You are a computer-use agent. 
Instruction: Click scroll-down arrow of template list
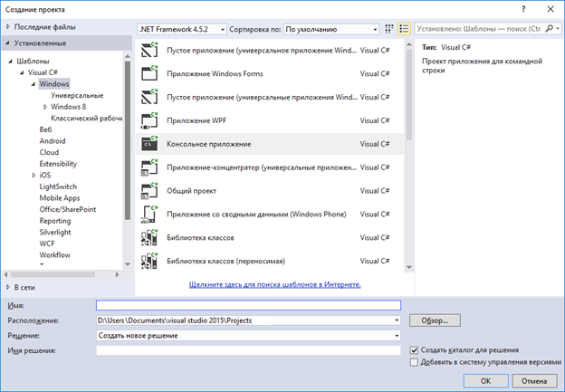click(409, 267)
